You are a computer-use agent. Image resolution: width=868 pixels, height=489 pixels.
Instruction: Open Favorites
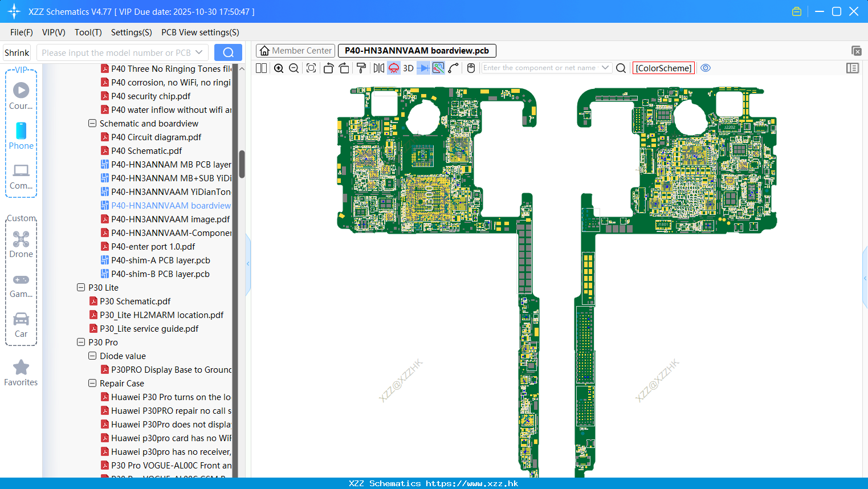pos(21,373)
